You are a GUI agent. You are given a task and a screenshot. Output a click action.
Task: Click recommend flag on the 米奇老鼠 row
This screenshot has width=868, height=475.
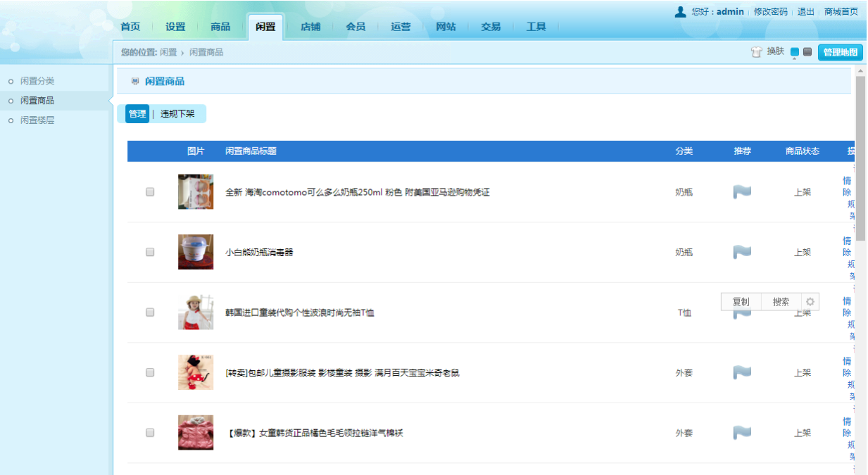pyautogui.click(x=742, y=372)
